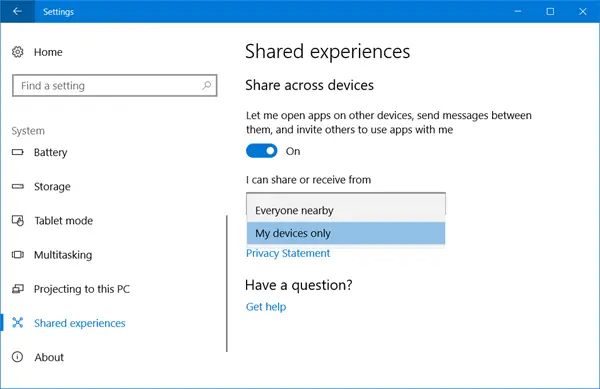Open Battery settings
Screen dimensions: 600x389
coord(51,152)
